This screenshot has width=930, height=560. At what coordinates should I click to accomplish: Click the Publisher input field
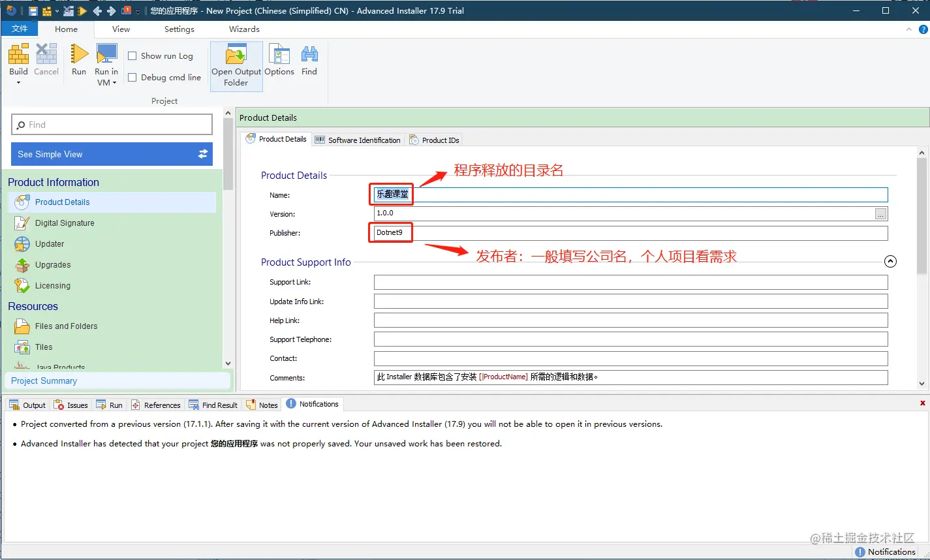coord(631,233)
